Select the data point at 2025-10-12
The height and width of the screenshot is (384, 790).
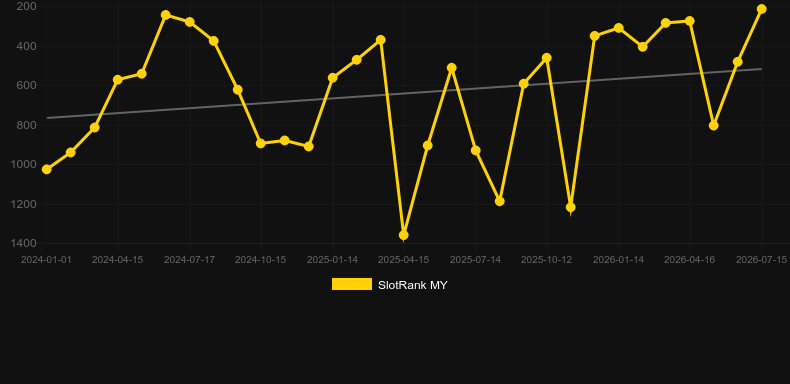(x=547, y=58)
